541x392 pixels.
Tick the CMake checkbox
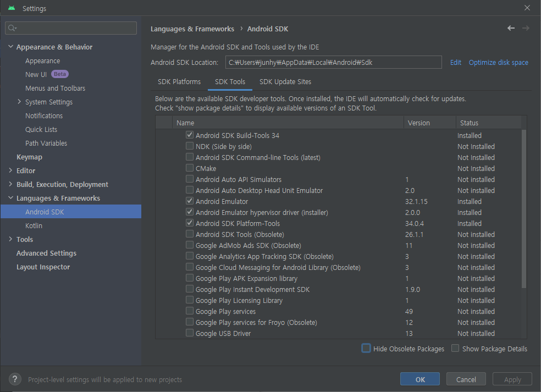click(x=190, y=168)
